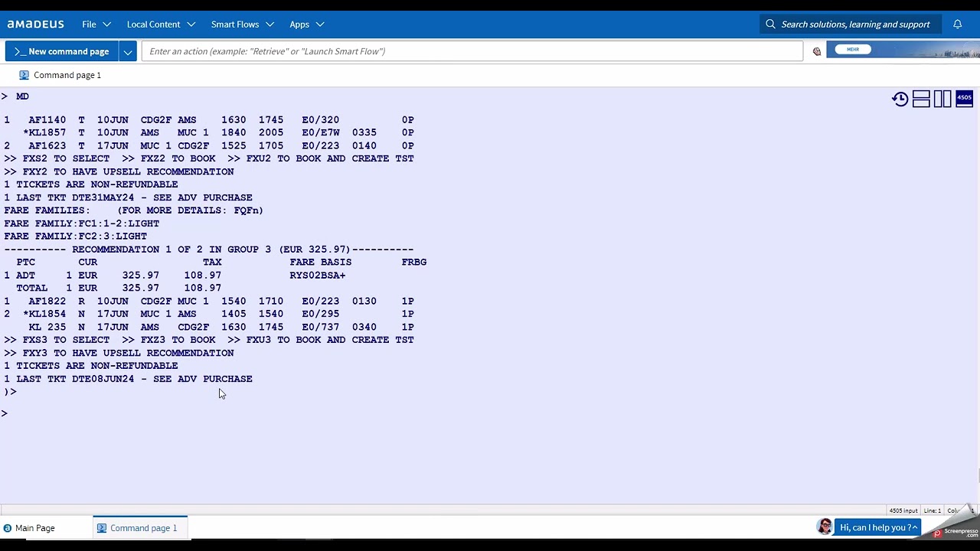Image resolution: width=980 pixels, height=551 pixels.
Task: Split command page into horizontal panes
Action: point(921,99)
